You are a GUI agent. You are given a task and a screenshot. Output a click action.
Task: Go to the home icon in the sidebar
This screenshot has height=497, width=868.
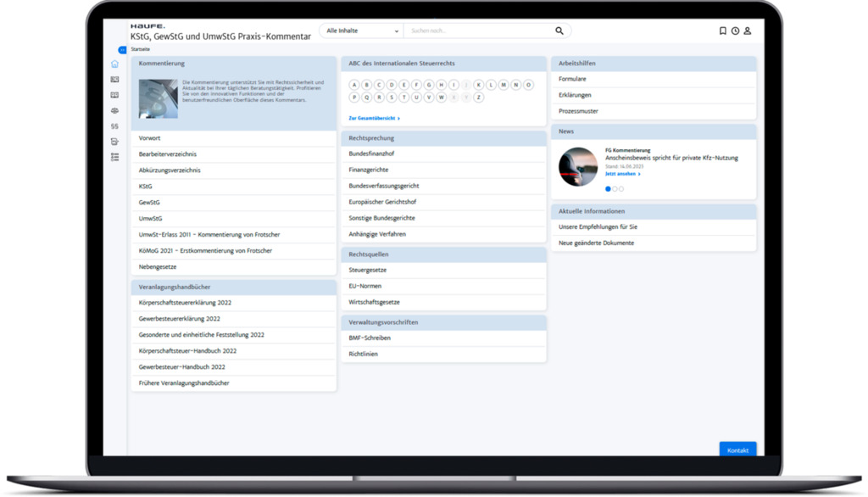[114, 64]
